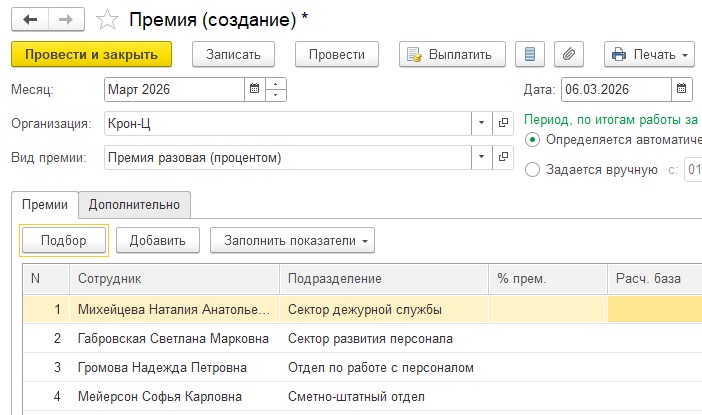
Task: Click the Расч. база column header
Action: click(x=655, y=278)
